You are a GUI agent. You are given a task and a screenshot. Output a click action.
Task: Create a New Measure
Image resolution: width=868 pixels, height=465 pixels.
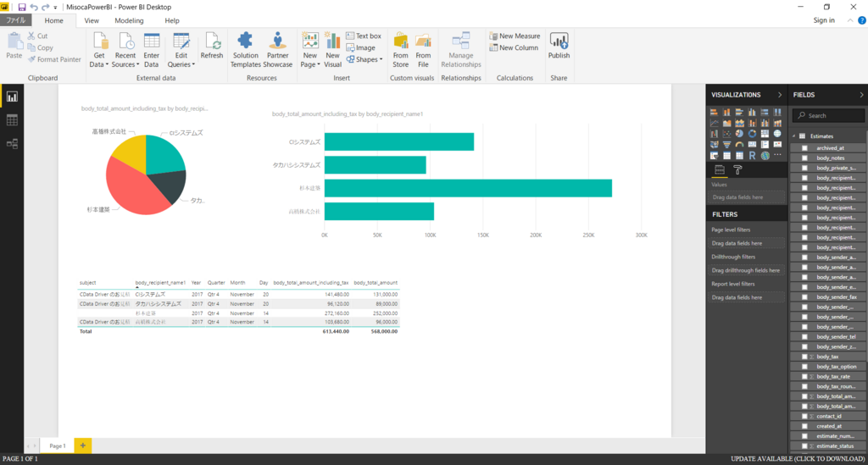515,36
